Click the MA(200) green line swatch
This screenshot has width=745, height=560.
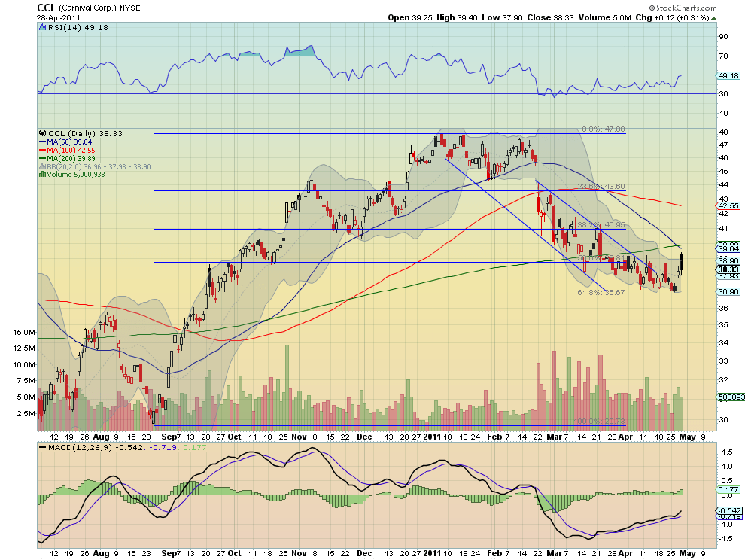[43, 158]
